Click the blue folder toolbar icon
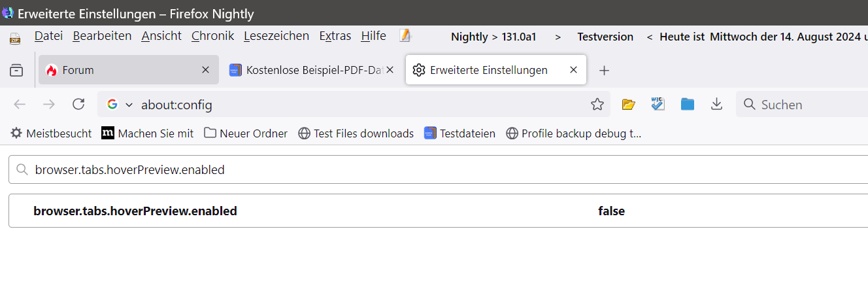The width and height of the screenshot is (868, 297). 687,105
